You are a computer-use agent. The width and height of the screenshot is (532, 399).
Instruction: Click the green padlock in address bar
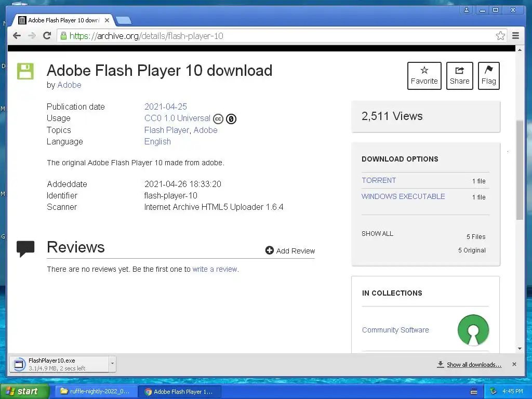(63, 36)
